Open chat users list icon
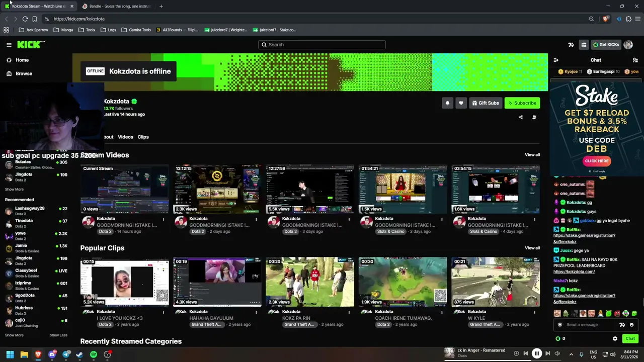 pyautogui.click(x=635, y=60)
